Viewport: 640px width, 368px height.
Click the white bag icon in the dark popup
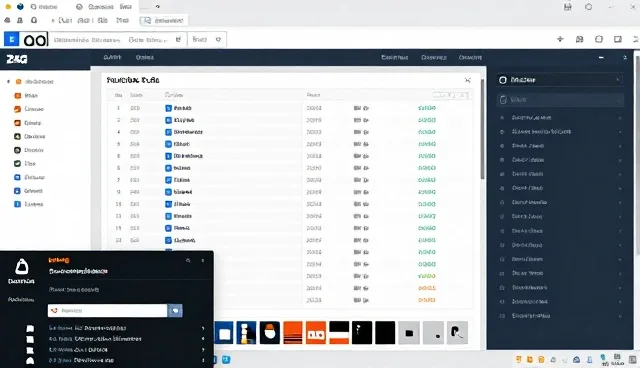[x=22, y=267]
